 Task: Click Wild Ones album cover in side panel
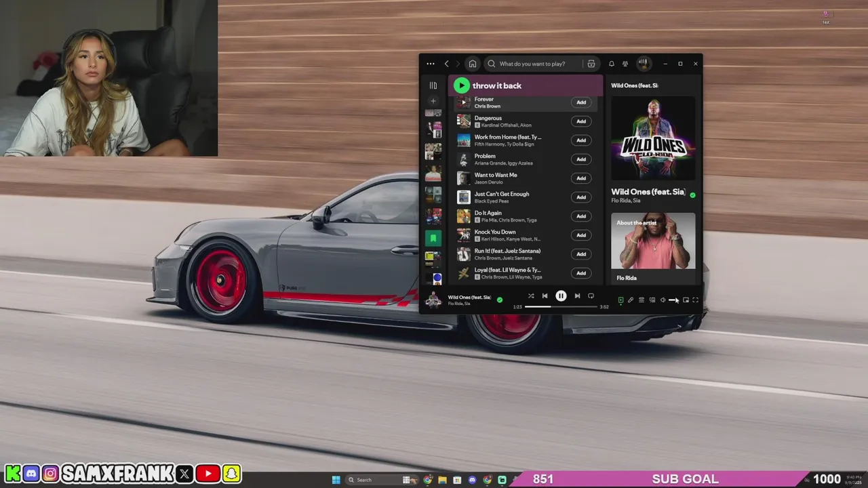pos(653,138)
